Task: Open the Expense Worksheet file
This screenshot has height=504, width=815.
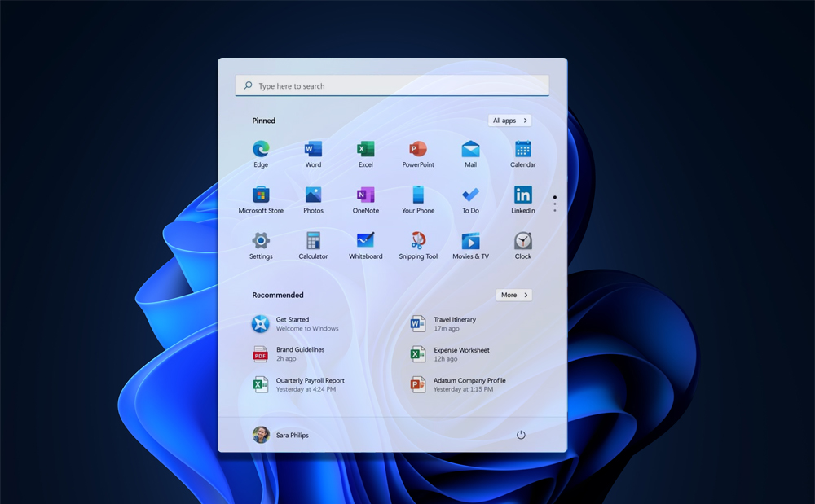Action: pos(450,354)
